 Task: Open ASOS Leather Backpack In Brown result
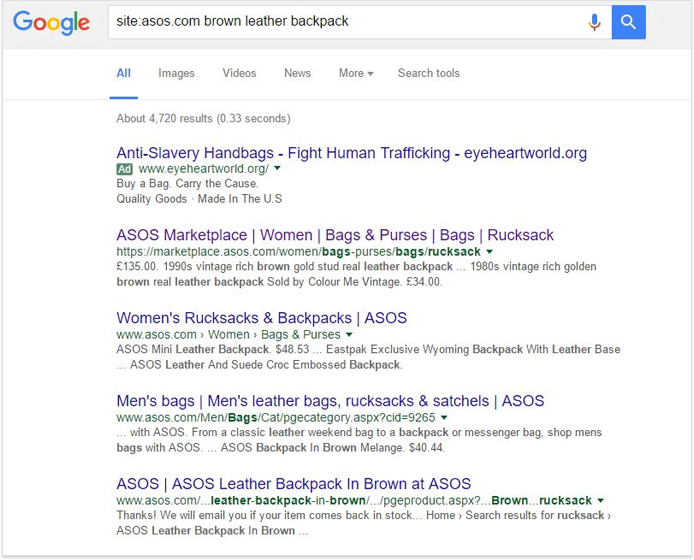pyautogui.click(x=293, y=483)
